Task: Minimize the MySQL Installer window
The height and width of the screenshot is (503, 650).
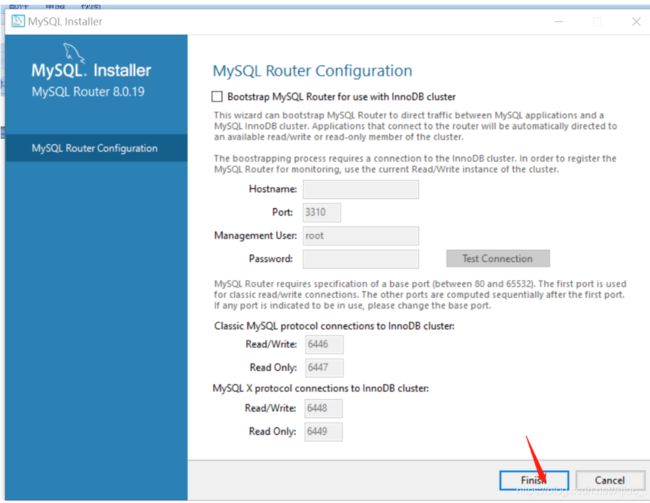Action: pos(559,21)
